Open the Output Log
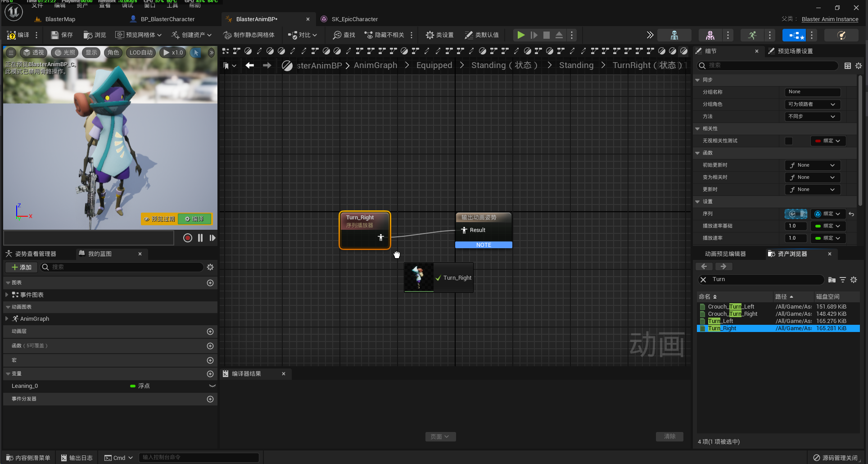Image resolution: width=868 pixels, height=464 pixels. [x=77, y=458]
